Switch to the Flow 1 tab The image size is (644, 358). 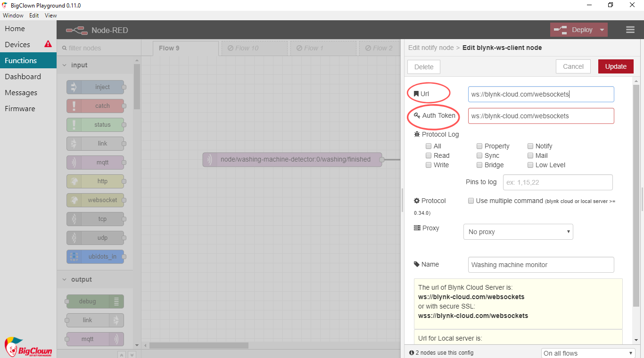pos(323,48)
